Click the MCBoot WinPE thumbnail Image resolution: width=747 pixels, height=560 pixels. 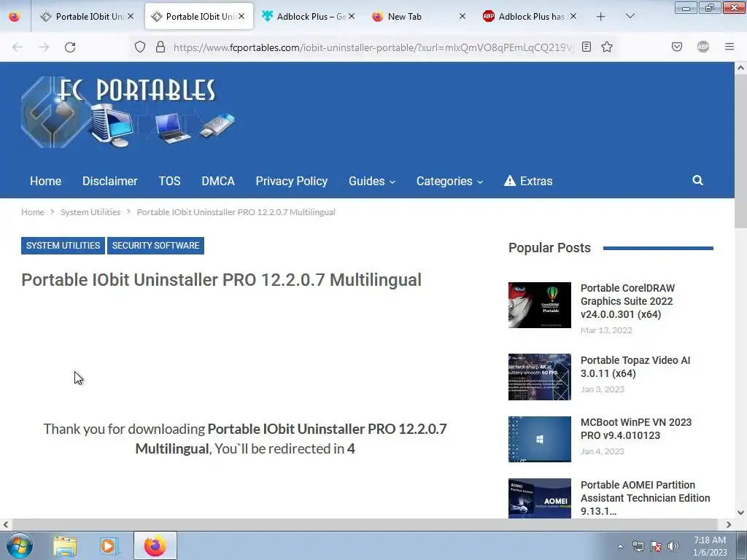point(539,439)
